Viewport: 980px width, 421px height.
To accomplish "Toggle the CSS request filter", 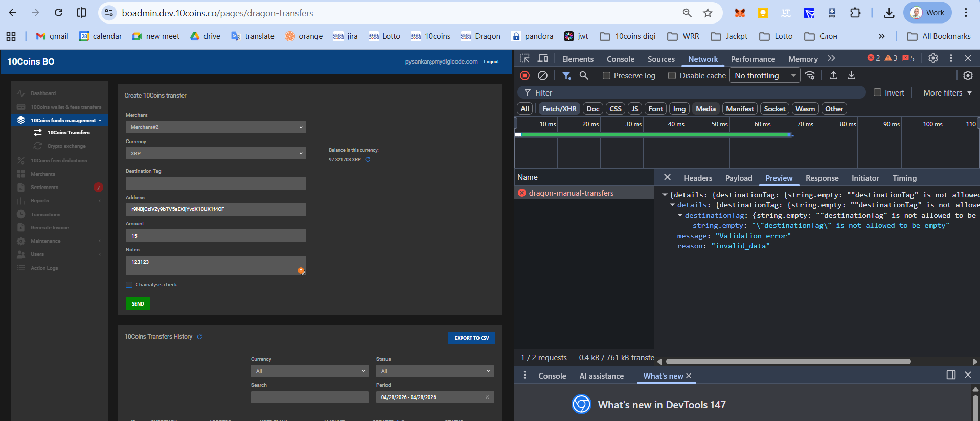I will click(x=616, y=109).
